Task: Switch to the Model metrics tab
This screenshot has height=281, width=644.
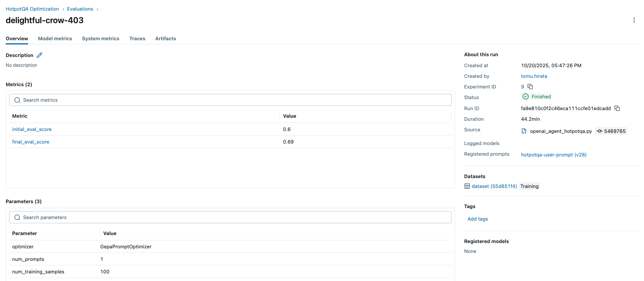Action: tap(55, 38)
